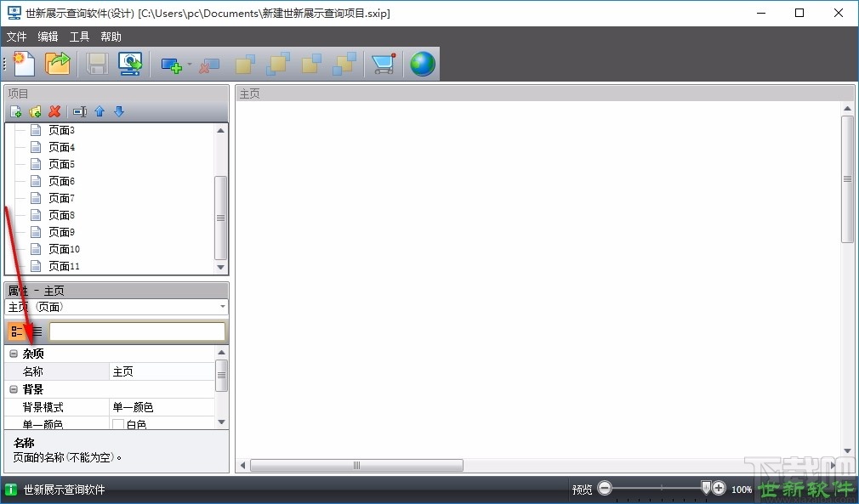This screenshot has height=504, width=859.
Task: Select 页面7 in the project tree
Action: (x=61, y=198)
